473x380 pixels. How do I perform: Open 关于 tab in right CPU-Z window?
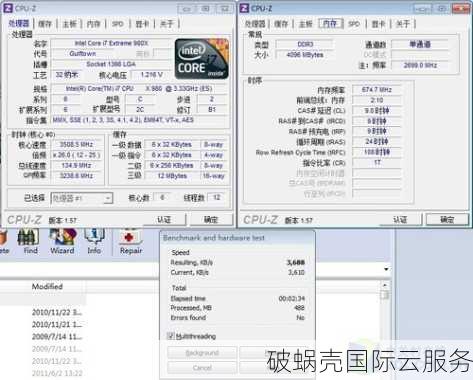coord(403,24)
